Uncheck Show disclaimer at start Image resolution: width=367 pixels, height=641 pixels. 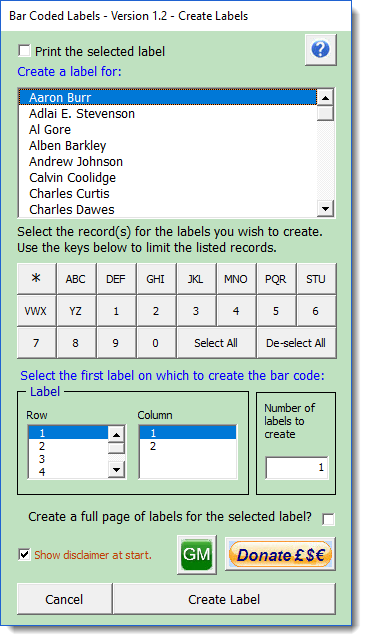pyautogui.click(x=24, y=554)
